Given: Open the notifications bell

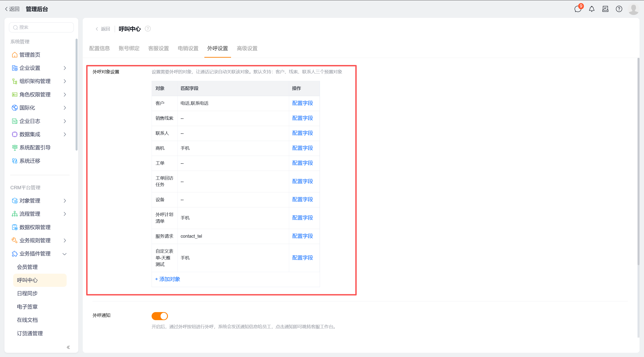Looking at the screenshot, I should [x=592, y=9].
